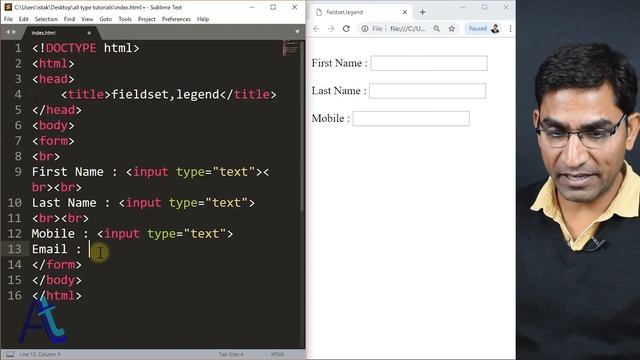The width and height of the screenshot is (640, 360).
Task: Open the Find menu
Action: point(69,19)
